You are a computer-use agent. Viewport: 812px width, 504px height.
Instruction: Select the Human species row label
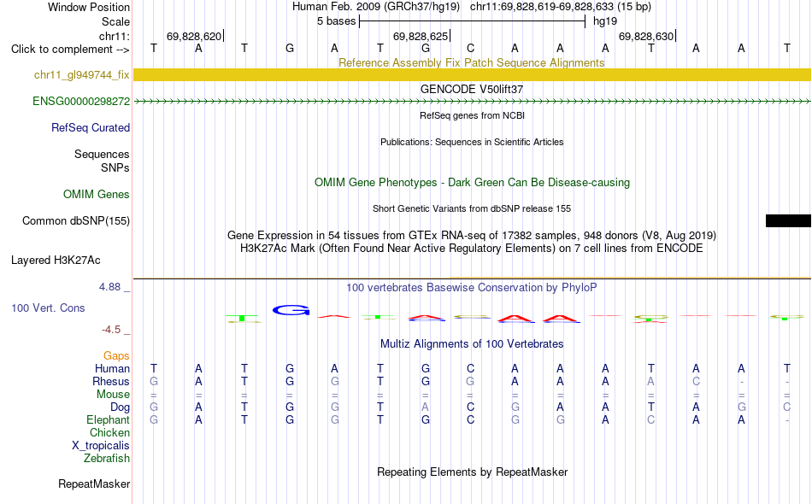click(112, 368)
